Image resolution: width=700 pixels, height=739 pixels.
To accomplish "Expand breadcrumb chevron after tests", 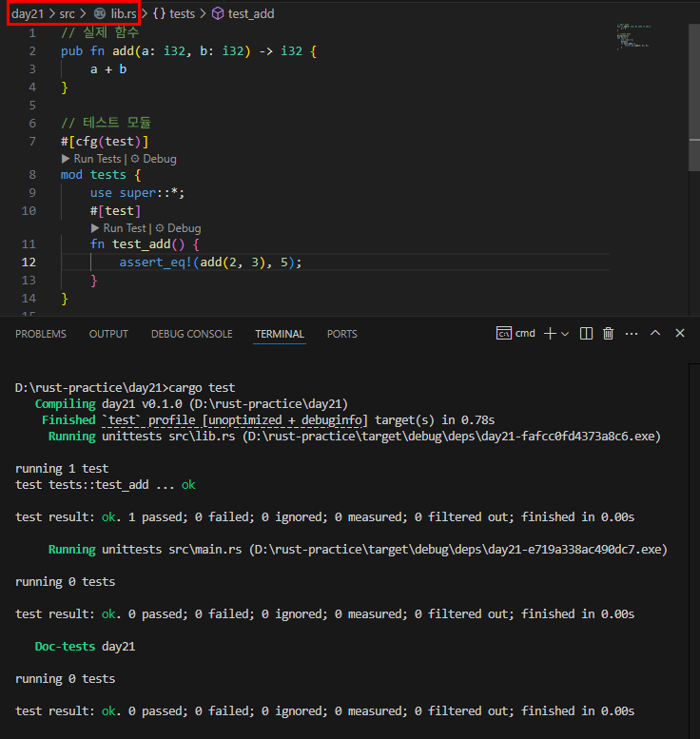I will point(203,13).
